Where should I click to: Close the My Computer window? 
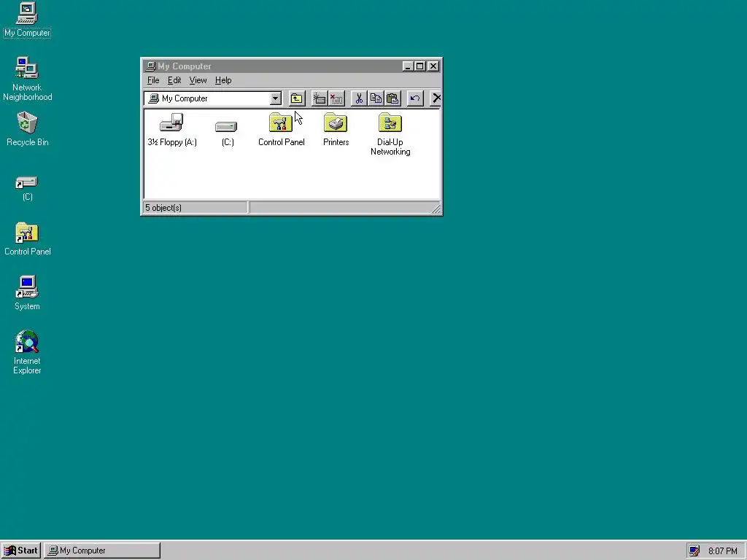433,66
